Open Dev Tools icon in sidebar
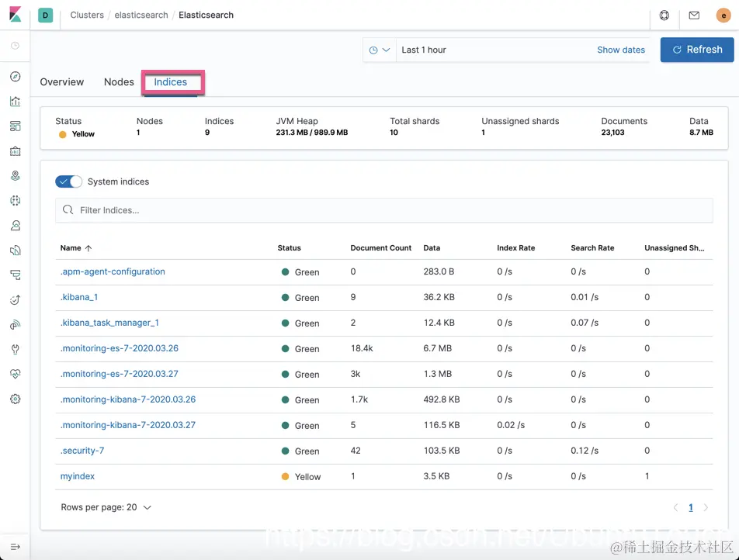739x560 pixels. coord(15,350)
